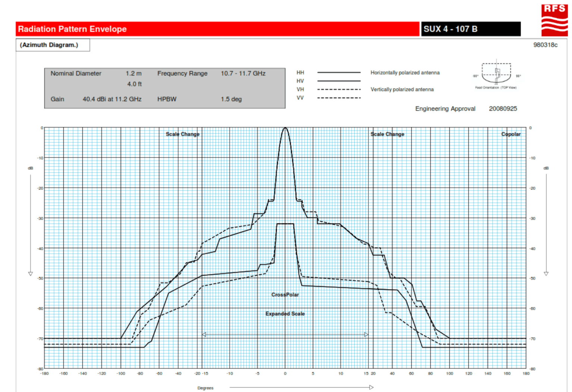The height and width of the screenshot is (392, 572).
Task: Select the approval date 20080925
Action: (x=503, y=109)
